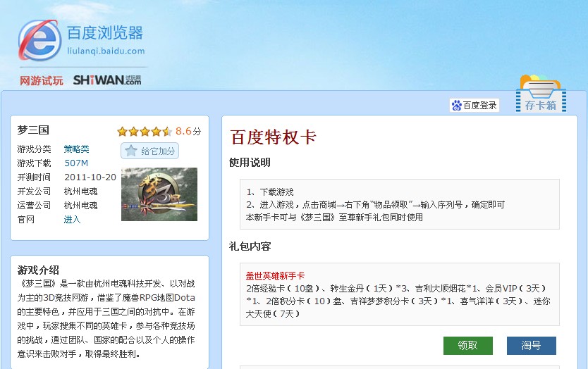The image size is (588, 369).
Task: Click the 百度特权卡 heading
Action: pyautogui.click(x=274, y=137)
